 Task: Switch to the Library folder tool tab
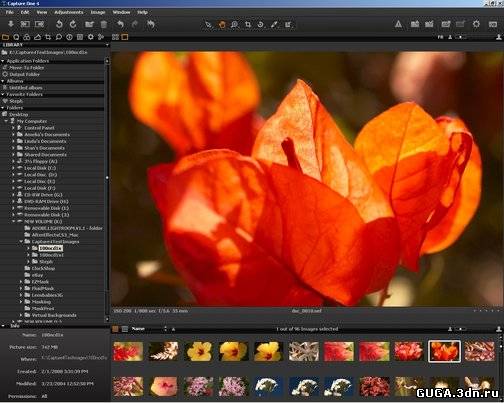tap(5, 37)
